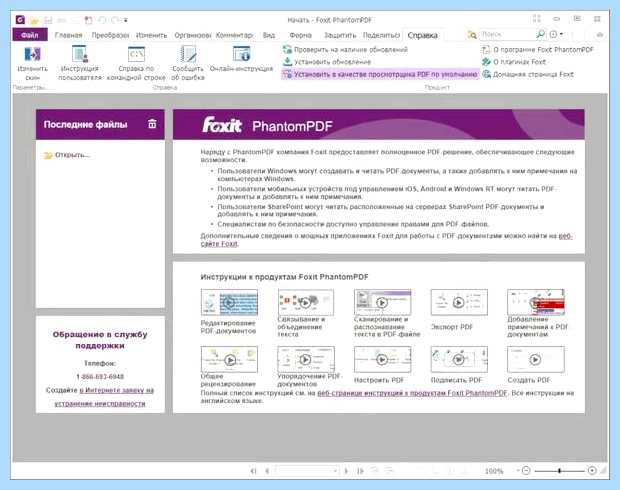Image resolution: width=620 pixels, height=490 pixels.
Task: Expand the quick access toolbar customize arrow
Action: [x=126, y=20]
